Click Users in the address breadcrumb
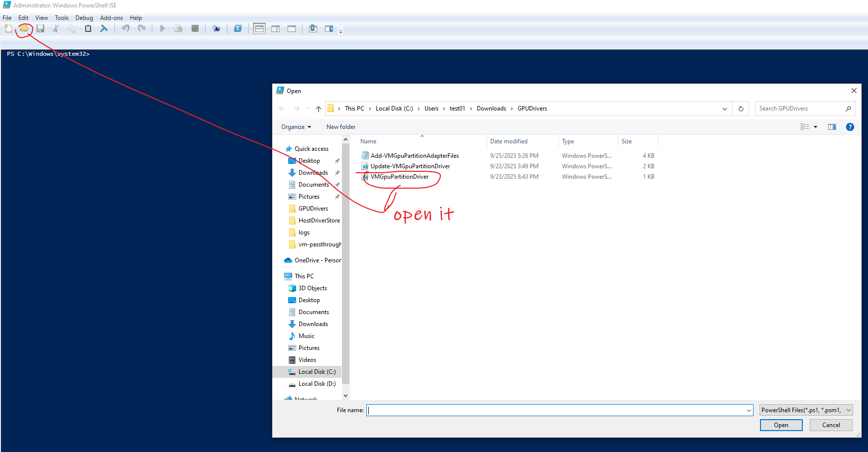This screenshot has width=868, height=452. pos(432,109)
